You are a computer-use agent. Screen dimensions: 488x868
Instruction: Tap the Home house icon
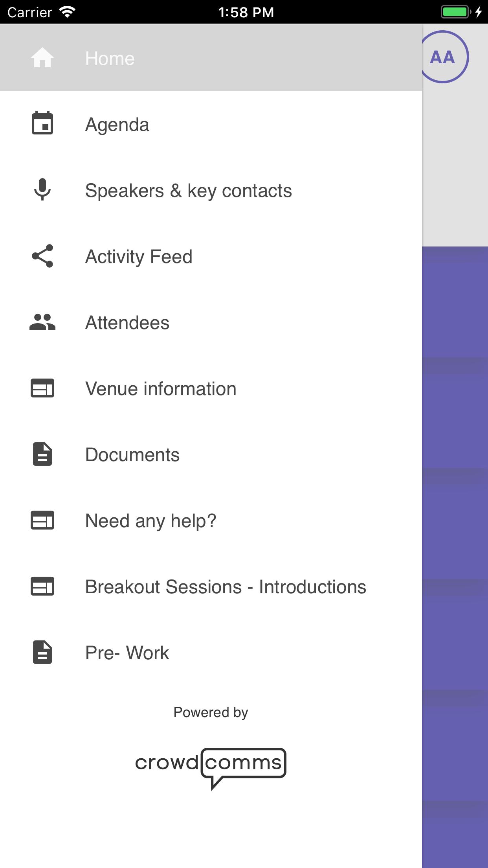click(x=42, y=58)
